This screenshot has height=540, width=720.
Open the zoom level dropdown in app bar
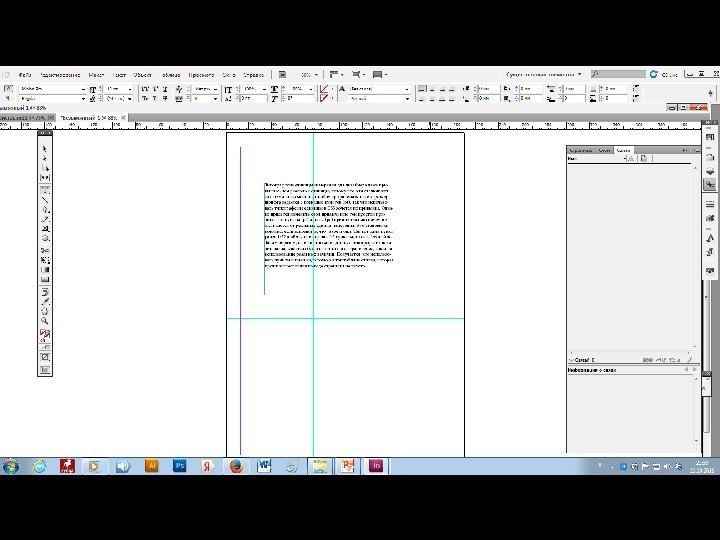coord(316,74)
